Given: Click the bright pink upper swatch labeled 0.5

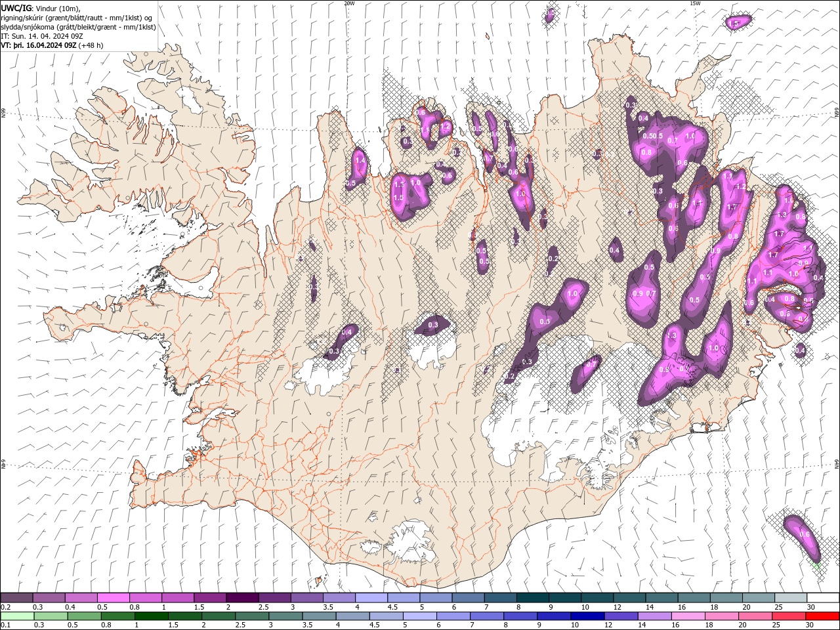Looking at the screenshot, I should click(113, 598).
